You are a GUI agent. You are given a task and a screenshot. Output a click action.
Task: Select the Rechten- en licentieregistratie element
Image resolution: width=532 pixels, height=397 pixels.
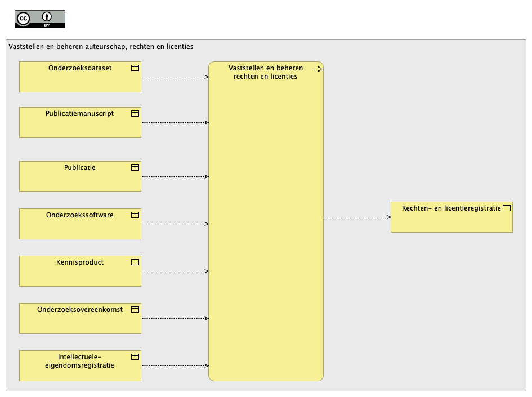pos(451,217)
